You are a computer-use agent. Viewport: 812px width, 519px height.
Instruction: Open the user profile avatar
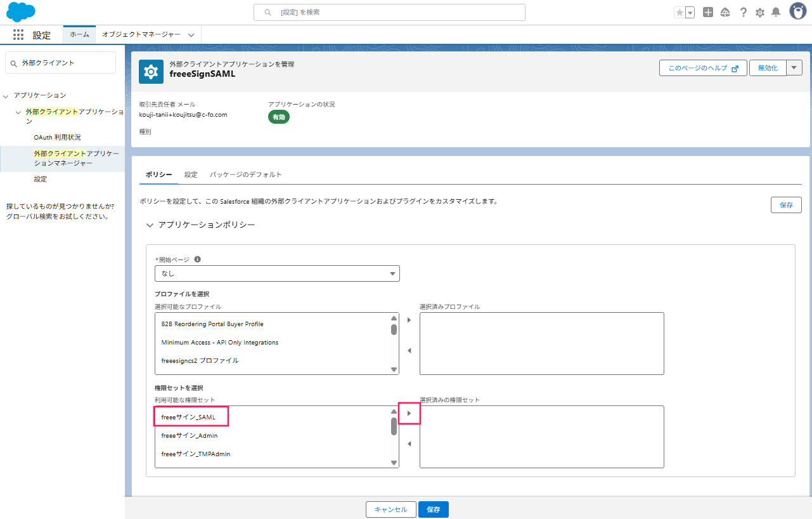[797, 11]
